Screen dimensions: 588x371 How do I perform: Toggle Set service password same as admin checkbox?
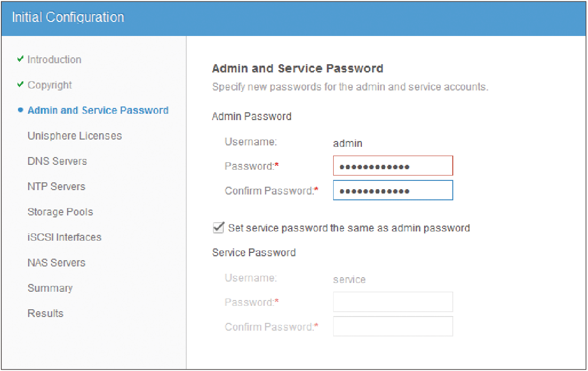coord(218,228)
